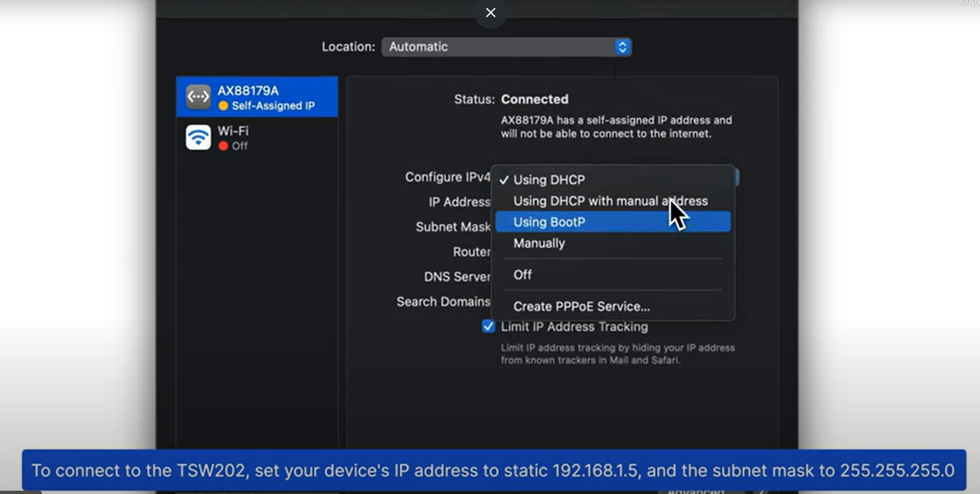The image size is (980, 494).
Task: Click the Location dropdown blue arrows
Action: [x=622, y=47]
